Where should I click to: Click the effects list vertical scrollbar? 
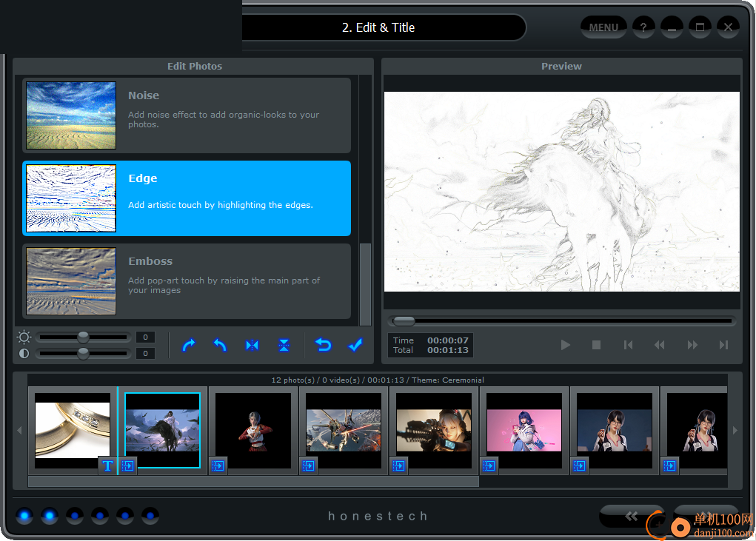[366, 284]
